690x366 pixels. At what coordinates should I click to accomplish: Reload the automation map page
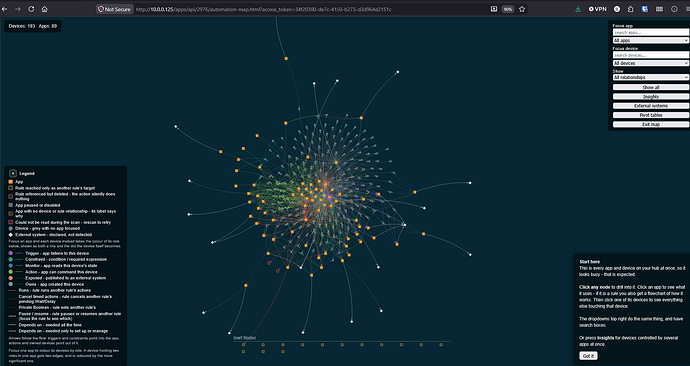click(31, 9)
